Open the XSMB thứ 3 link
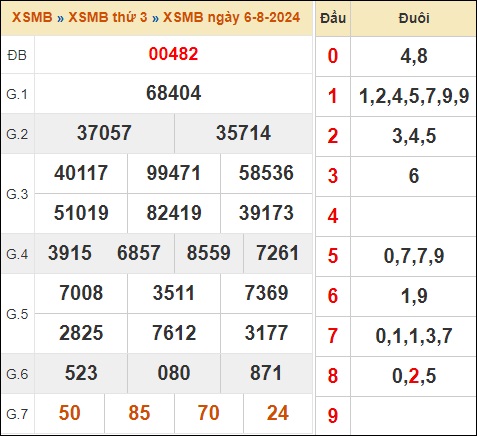 [x=108, y=17]
